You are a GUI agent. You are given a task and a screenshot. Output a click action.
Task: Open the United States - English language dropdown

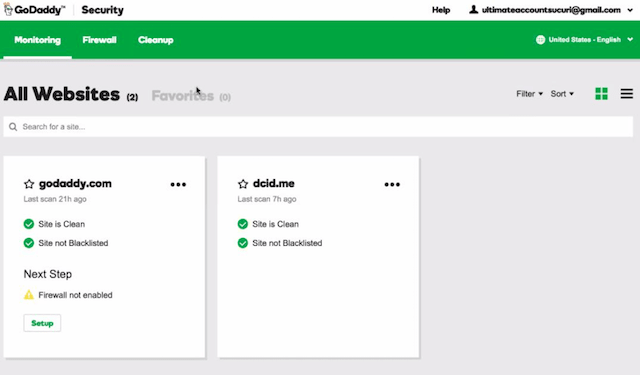[x=584, y=40]
